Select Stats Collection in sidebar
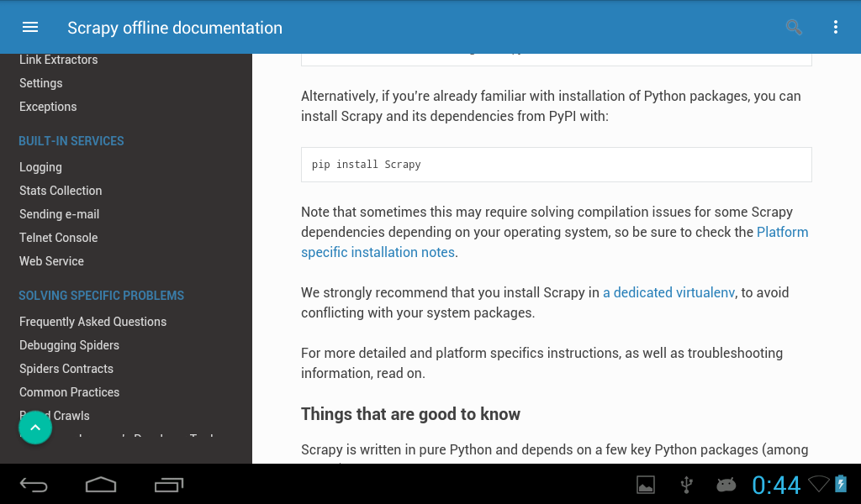Image resolution: width=861 pixels, height=504 pixels. (x=61, y=191)
